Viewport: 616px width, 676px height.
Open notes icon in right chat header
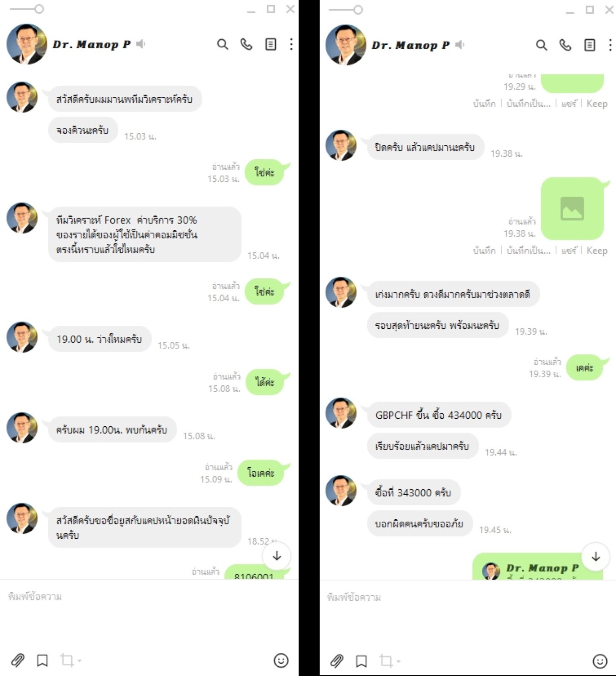point(589,45)
